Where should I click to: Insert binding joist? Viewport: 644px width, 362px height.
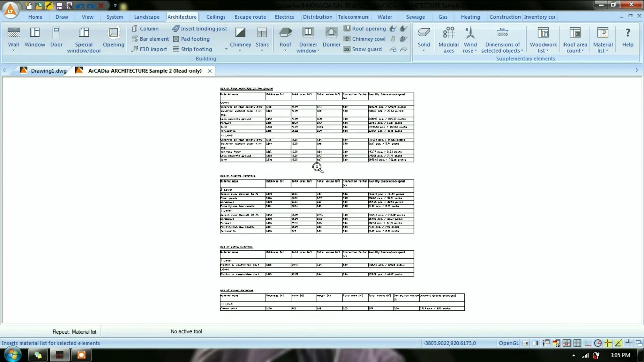pyautogui.click(x=200, y=29)
